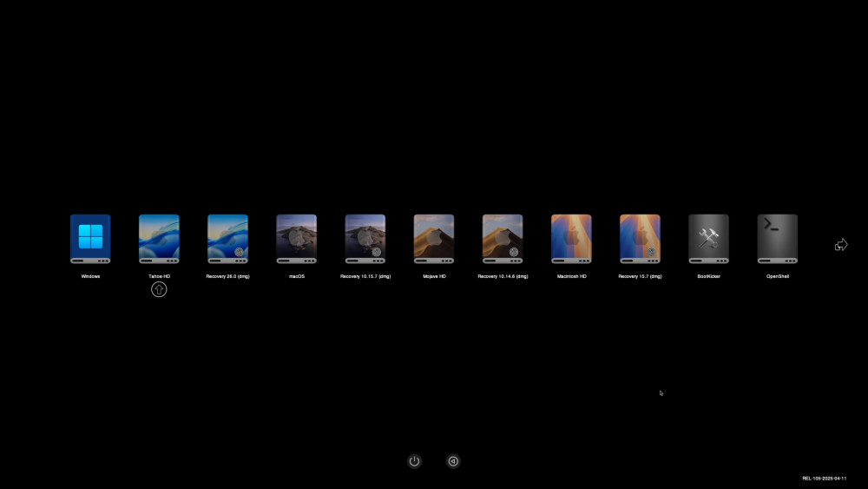Viewport: 868px width, 489px height.
Task: Click the default-boot up-arrow indicator
Action: (159, 289)
